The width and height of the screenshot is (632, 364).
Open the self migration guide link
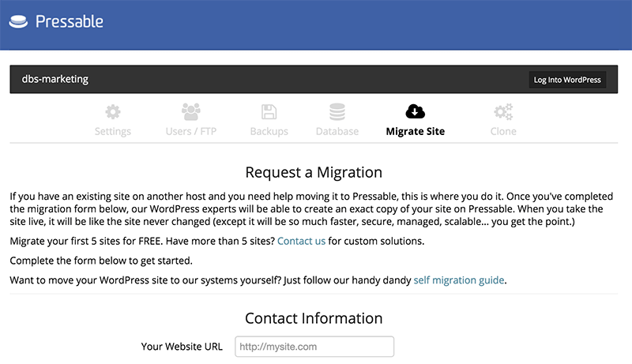click(459, 280)
